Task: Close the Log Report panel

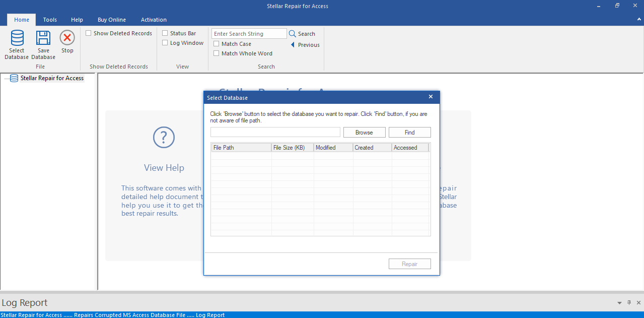Action: tap(638, 303)
